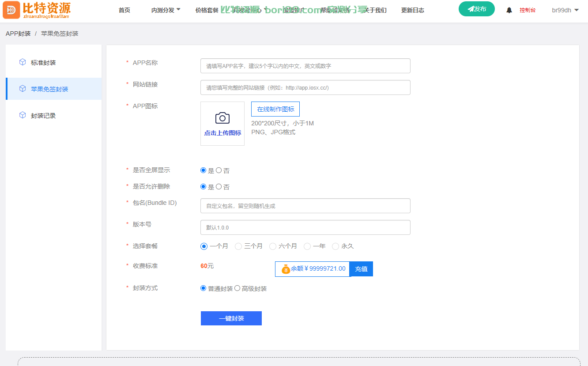Image resolution: width=588 pixels, height=366 pixels.
Task: Choose the 永久 package option
Action: point(335,246)
